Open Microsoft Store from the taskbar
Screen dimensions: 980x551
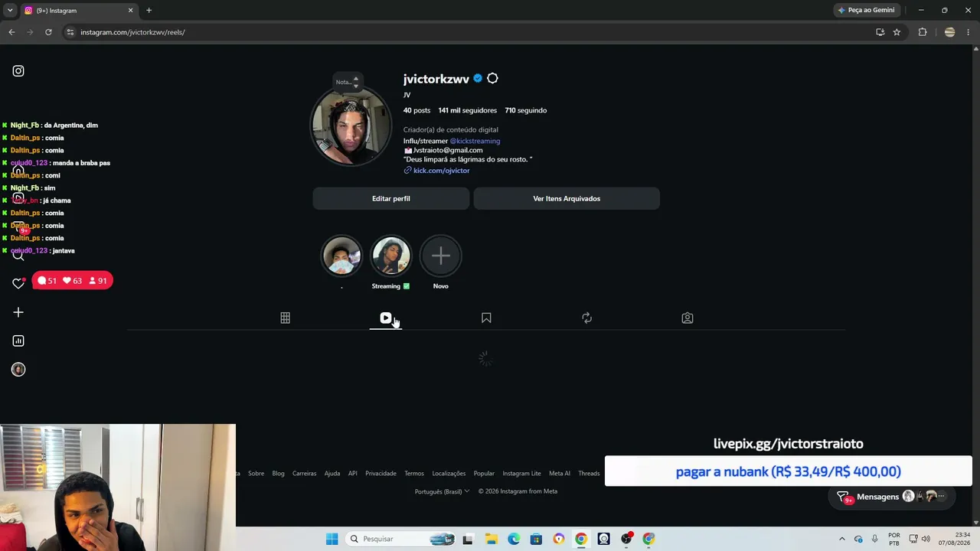point(536,539)
